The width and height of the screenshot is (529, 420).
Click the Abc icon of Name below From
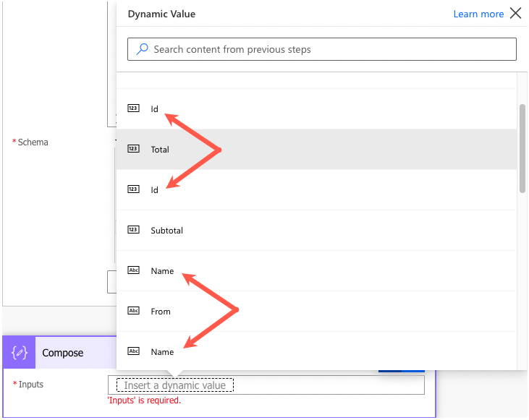pyautogui.click(x=133, y=351)
